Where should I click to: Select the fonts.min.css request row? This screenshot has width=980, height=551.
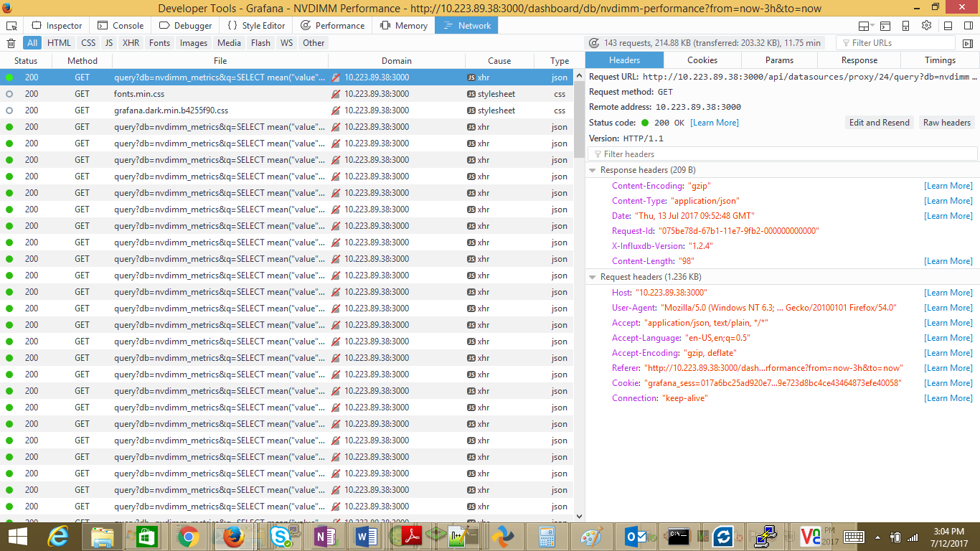click(287, 94)
